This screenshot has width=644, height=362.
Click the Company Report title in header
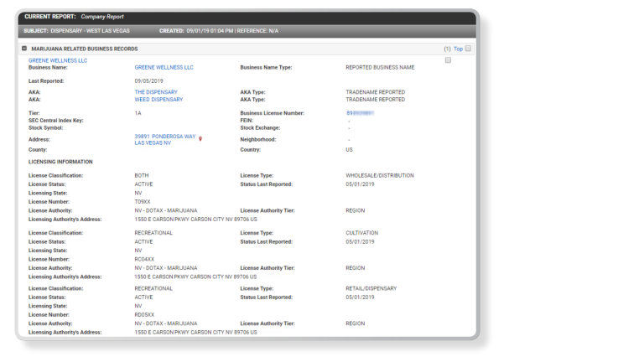103,16
